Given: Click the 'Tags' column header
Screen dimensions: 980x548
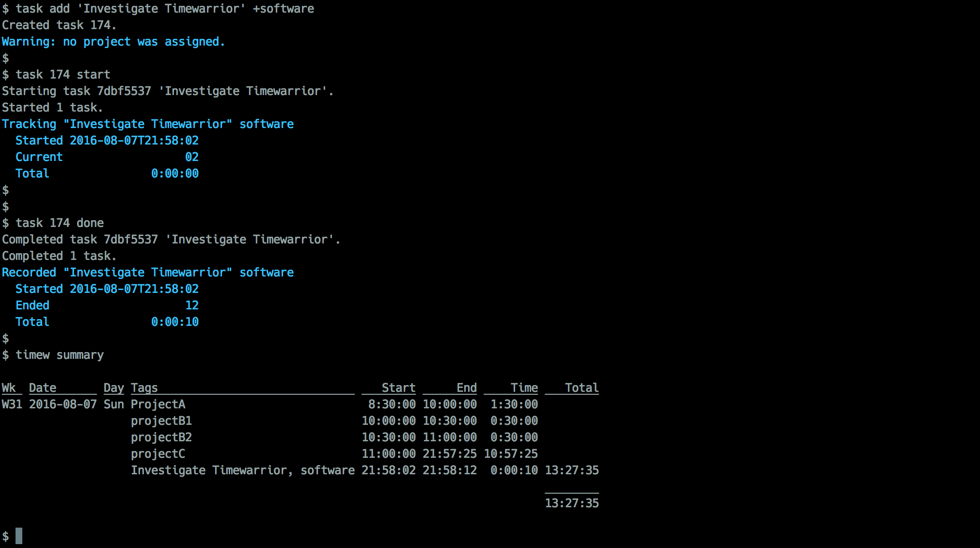Looking at the screenshot, I should 144,388.
